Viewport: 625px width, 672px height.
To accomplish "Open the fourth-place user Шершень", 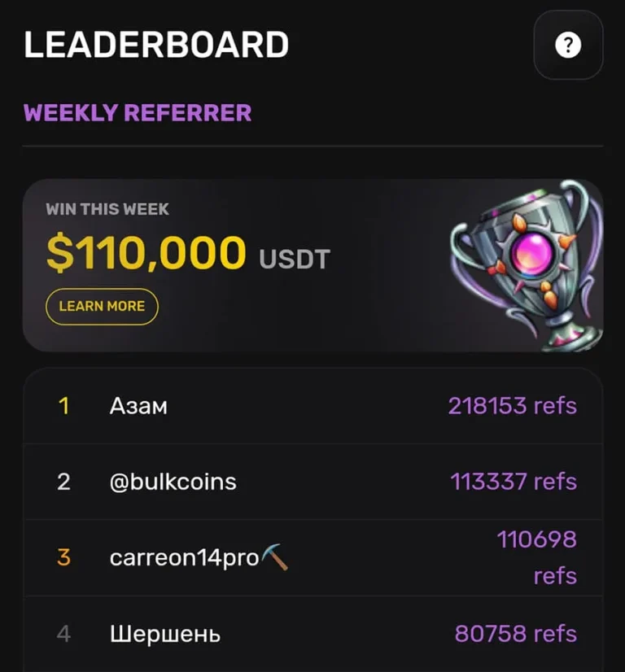I will [x=165, y=634].
